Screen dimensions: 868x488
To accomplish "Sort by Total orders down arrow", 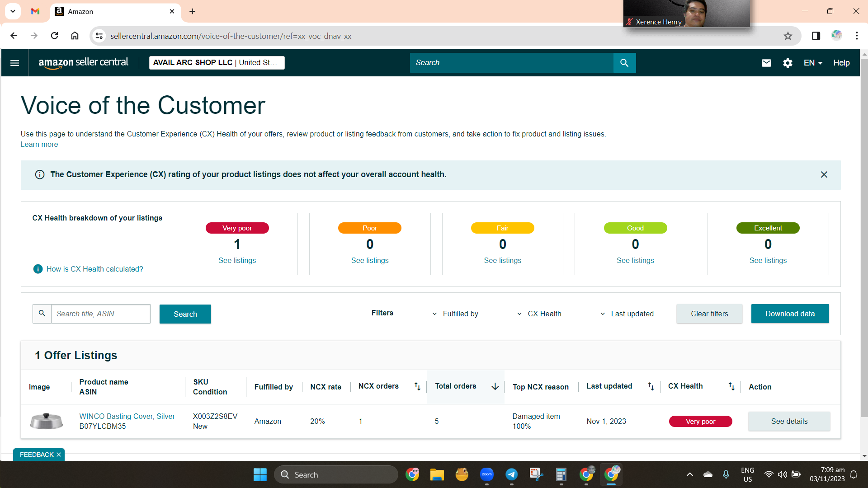I will (495, 386).
